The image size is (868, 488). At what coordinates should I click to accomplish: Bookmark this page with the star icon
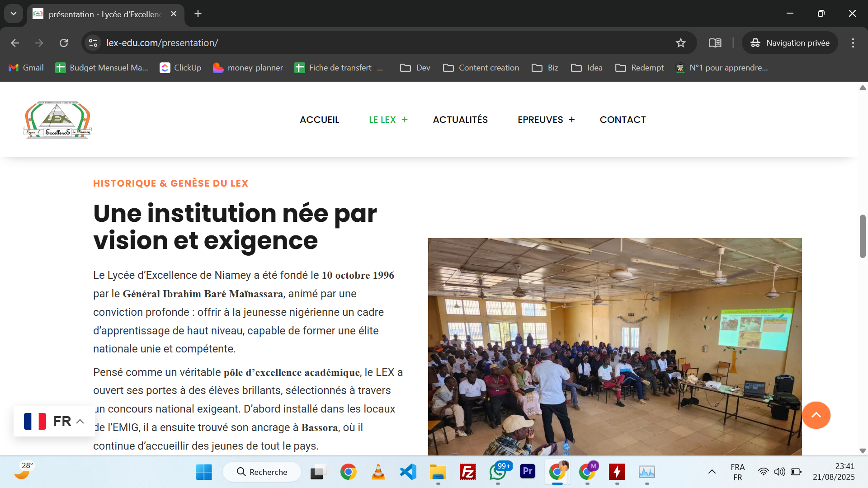click(680, 43)
